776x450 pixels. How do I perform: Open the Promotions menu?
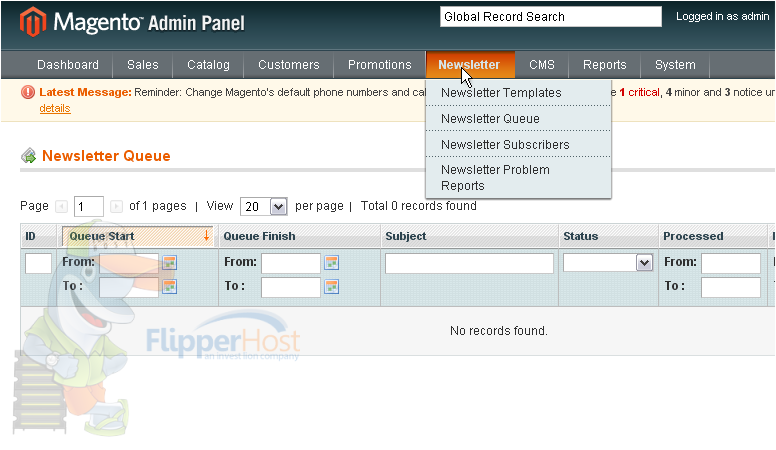[x=380, y=65]
